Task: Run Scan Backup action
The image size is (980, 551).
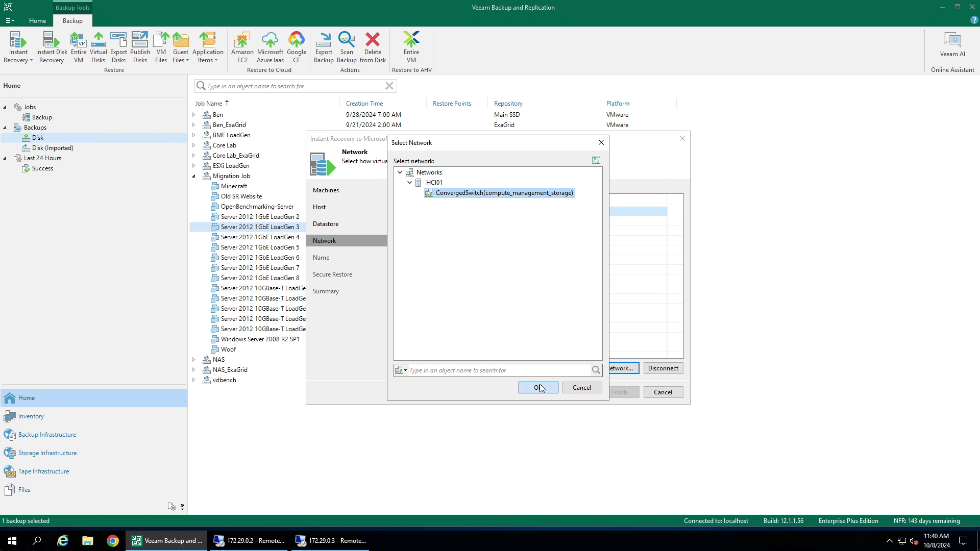Action: (x=347, y=47)
